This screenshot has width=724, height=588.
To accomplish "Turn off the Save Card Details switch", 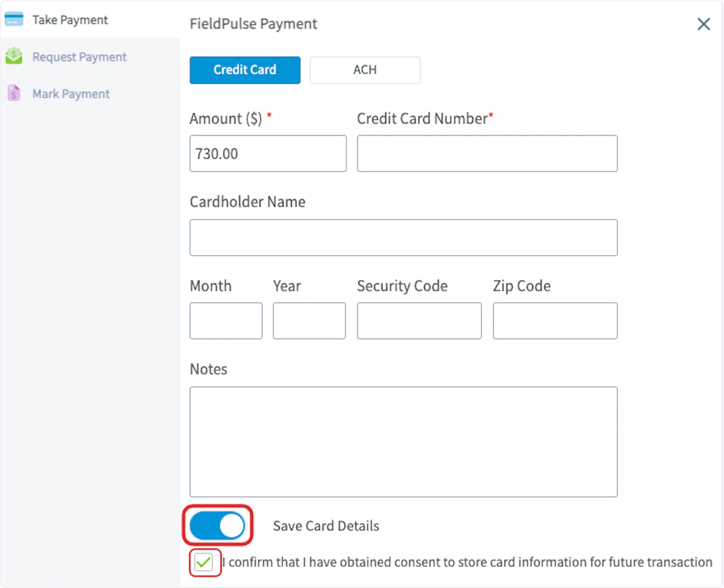I will tap(217, 526).
